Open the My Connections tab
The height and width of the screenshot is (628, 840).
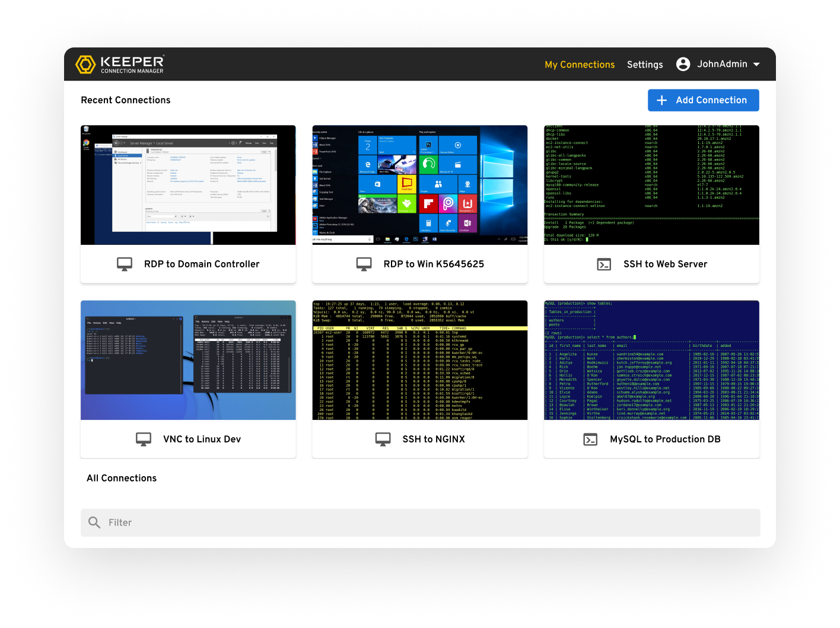click(x=580, y=65)
